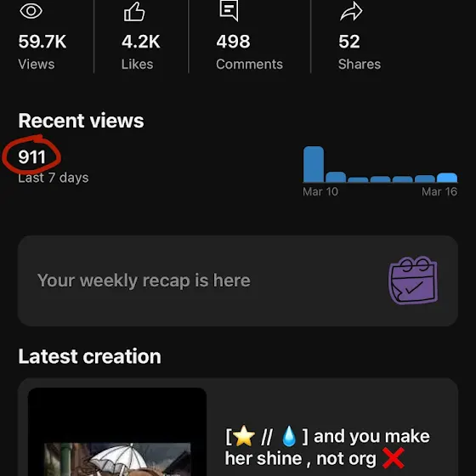476x476 pixels.
Task: Tap the thumbs-up Likes icon
Action: click(x=134, y=12)
